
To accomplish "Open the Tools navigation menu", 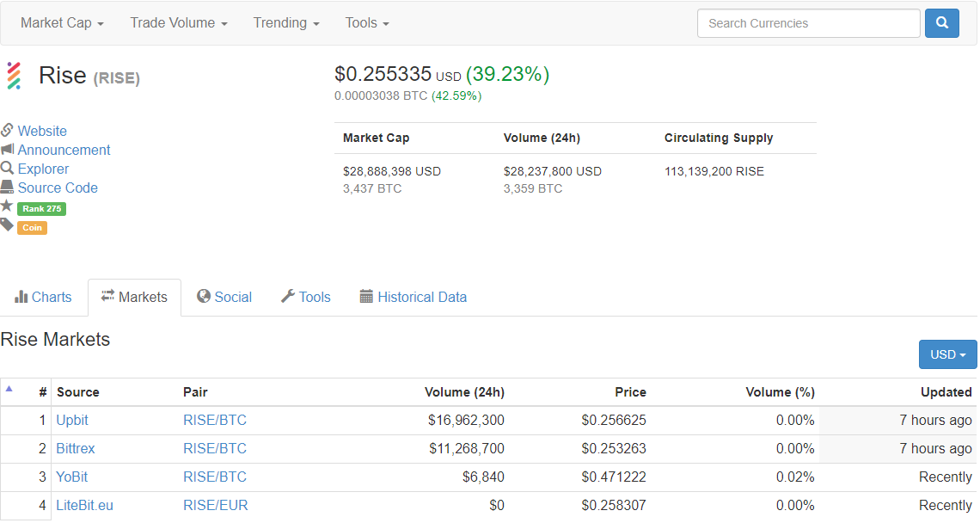I will pyautogui.click(x=367, y=23).
